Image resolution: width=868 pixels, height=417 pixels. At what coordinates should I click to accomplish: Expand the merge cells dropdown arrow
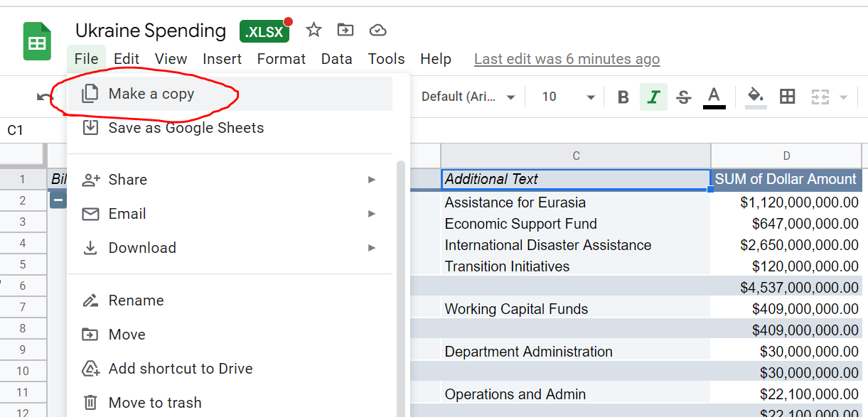[x=844, y=97]
